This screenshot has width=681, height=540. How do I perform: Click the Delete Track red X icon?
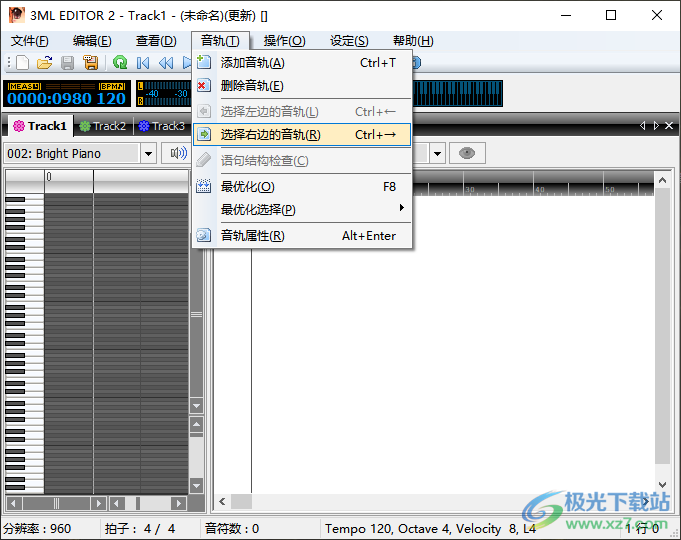pos(204,85)
